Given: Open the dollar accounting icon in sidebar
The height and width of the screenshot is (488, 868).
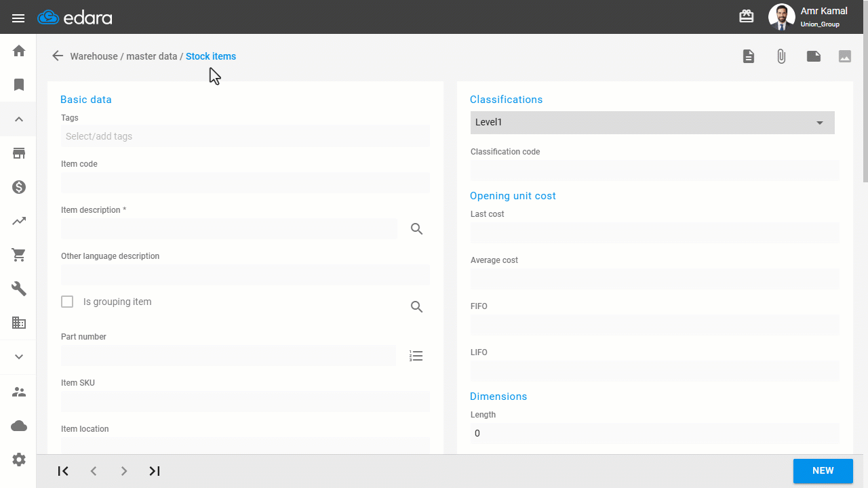Looking at the screenshot, I should coord(19,187).
